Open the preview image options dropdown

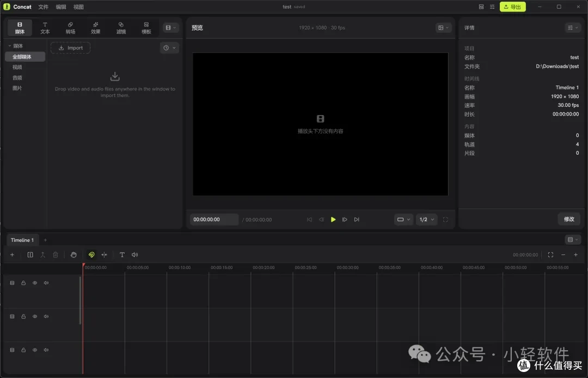(443, 28)
